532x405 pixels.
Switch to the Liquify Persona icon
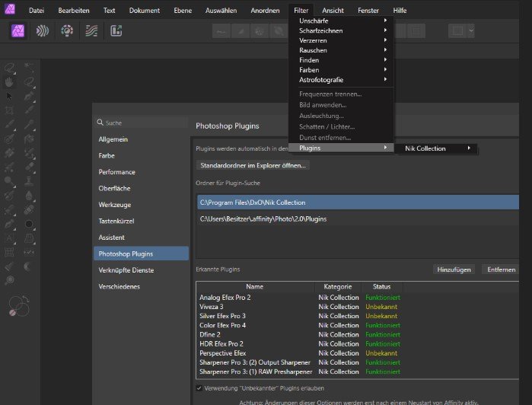tap(43, 31)
